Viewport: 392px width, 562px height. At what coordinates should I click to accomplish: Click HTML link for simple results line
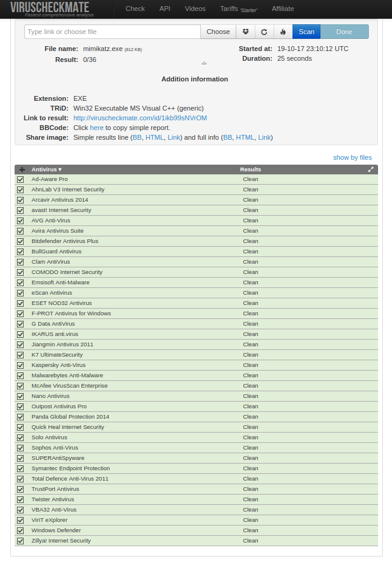click(x=155, y=137)
